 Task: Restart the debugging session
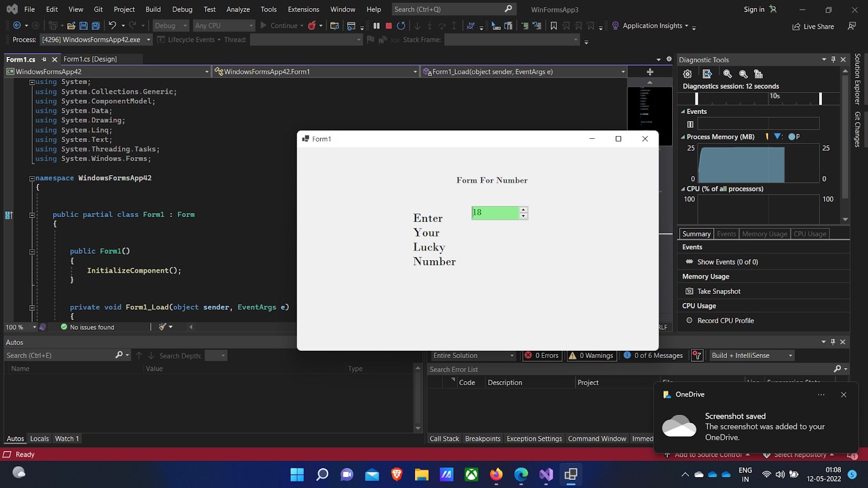tap(401, 25)
